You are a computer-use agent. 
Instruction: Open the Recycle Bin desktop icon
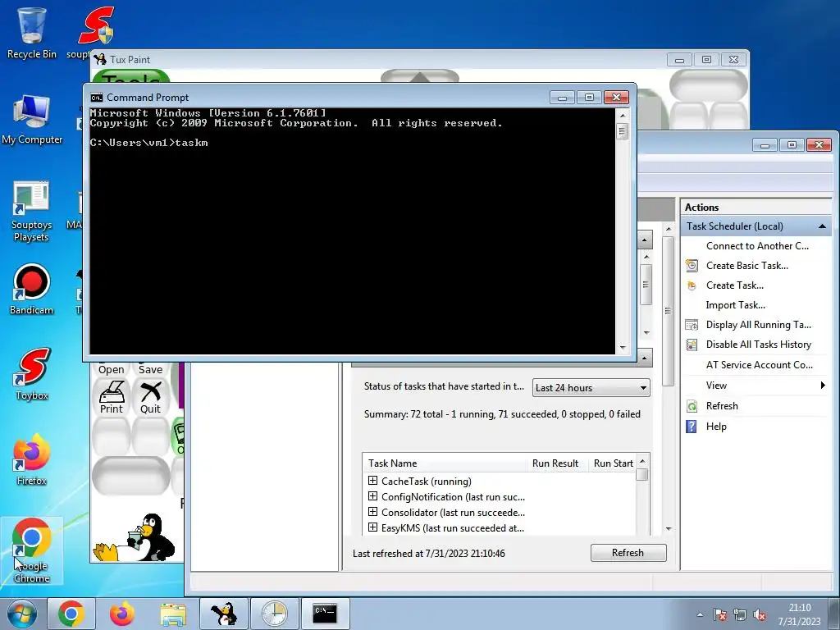(32, 32)
